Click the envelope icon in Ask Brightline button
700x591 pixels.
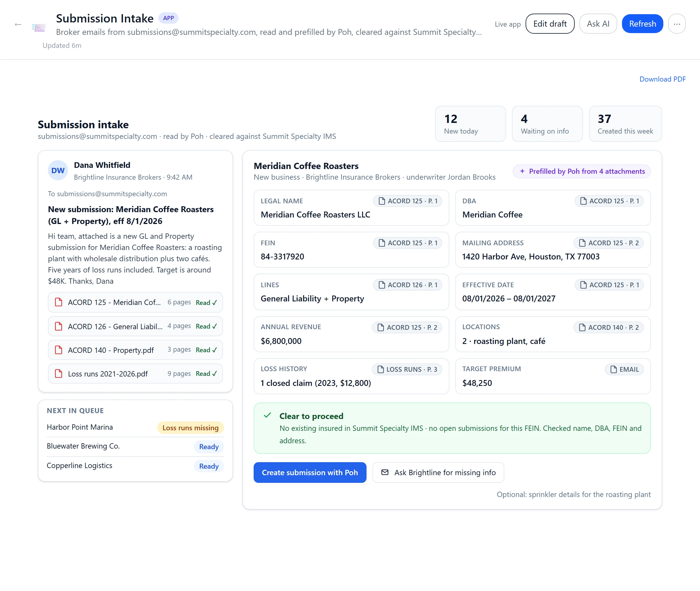point(385,473)
